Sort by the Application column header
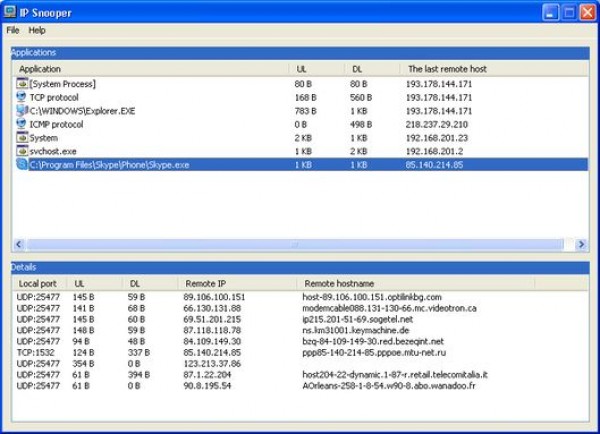 pos(151,69)
